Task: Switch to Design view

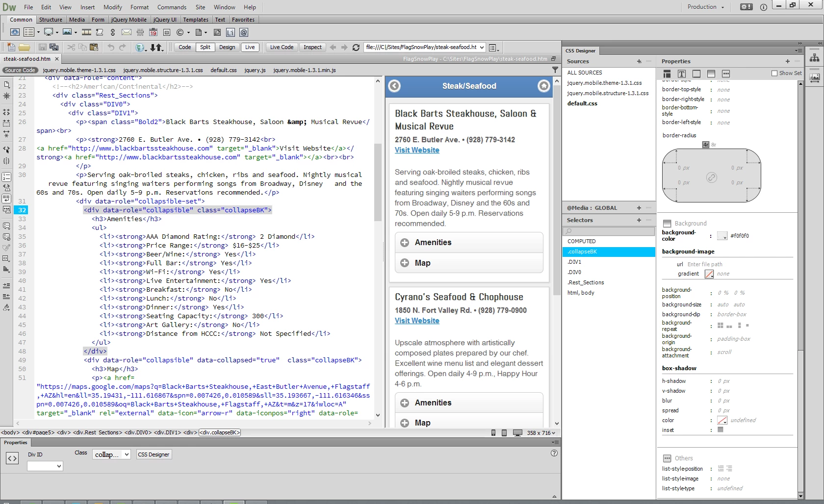Action: pos(227,48)
